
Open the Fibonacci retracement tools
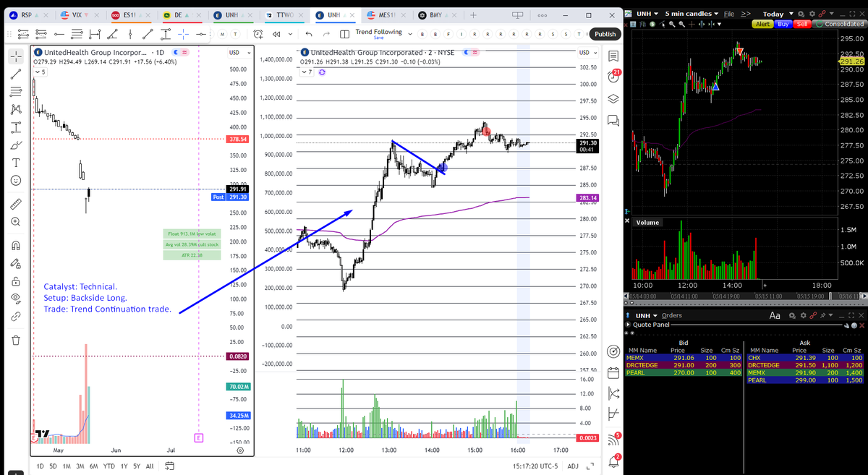coord(15,91)
